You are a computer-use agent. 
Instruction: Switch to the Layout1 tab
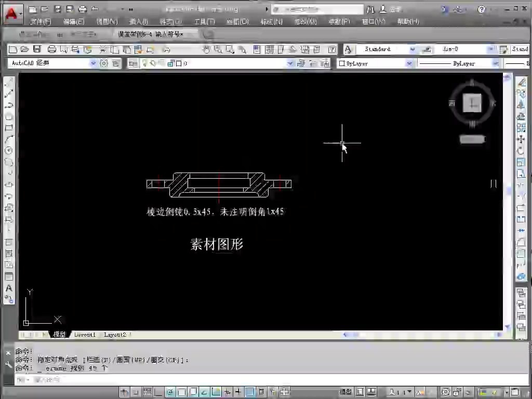[85, 335]
